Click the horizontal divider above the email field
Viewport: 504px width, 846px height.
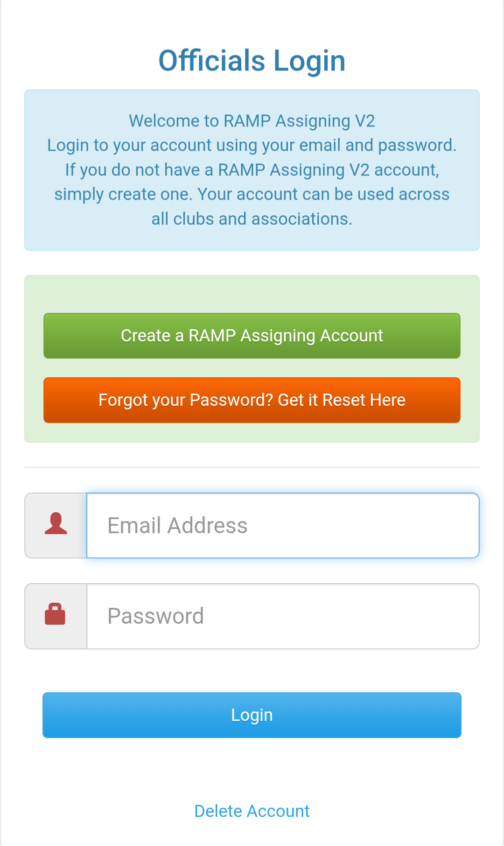pos(252,467)
